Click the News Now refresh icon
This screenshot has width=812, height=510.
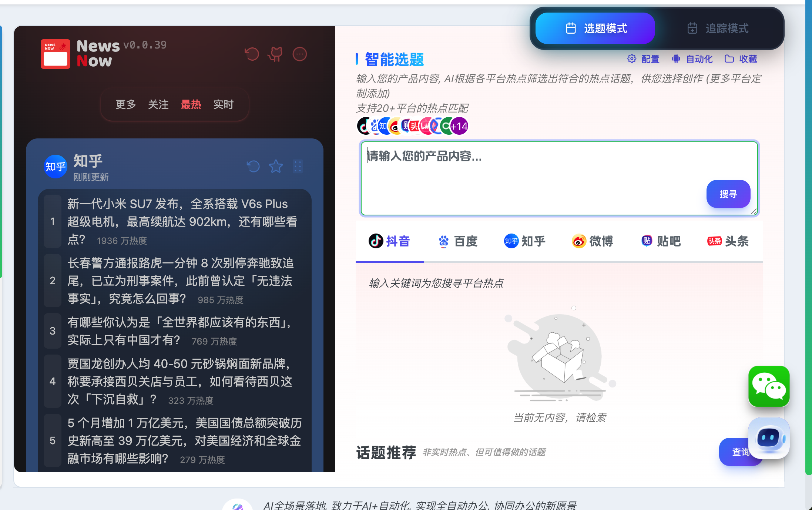click(252, 54)
